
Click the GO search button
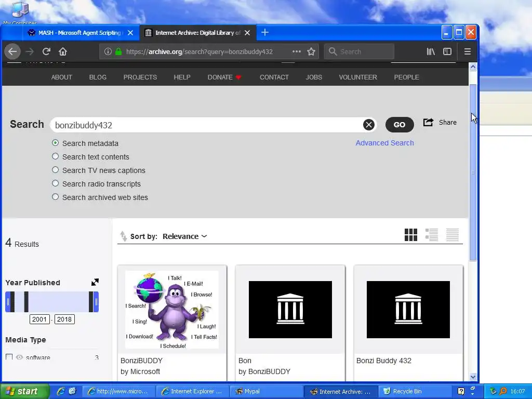[400, 125]
